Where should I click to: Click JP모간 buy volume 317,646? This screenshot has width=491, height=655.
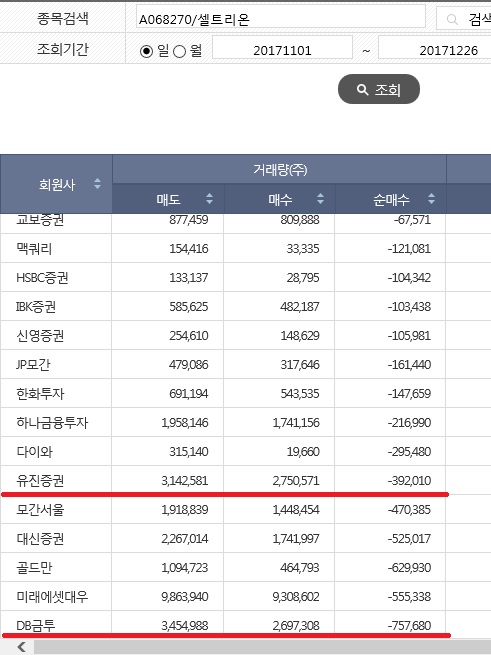point(300,365)
